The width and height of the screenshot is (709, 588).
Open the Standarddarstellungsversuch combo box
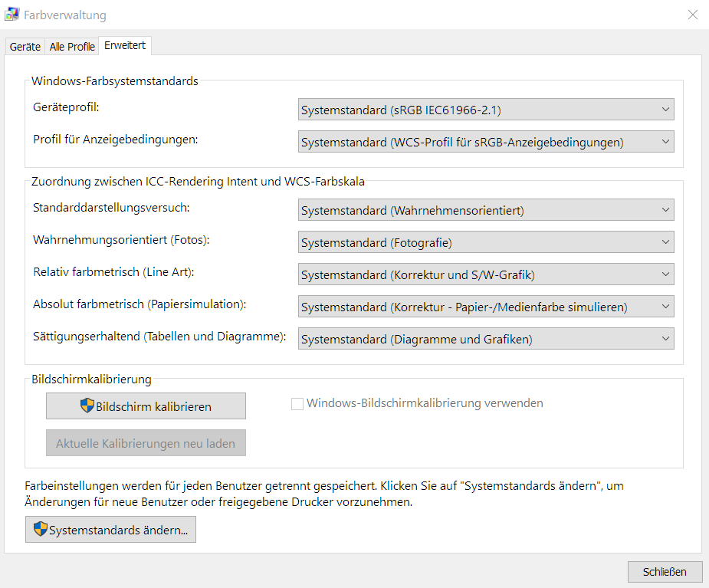(486, 210)
